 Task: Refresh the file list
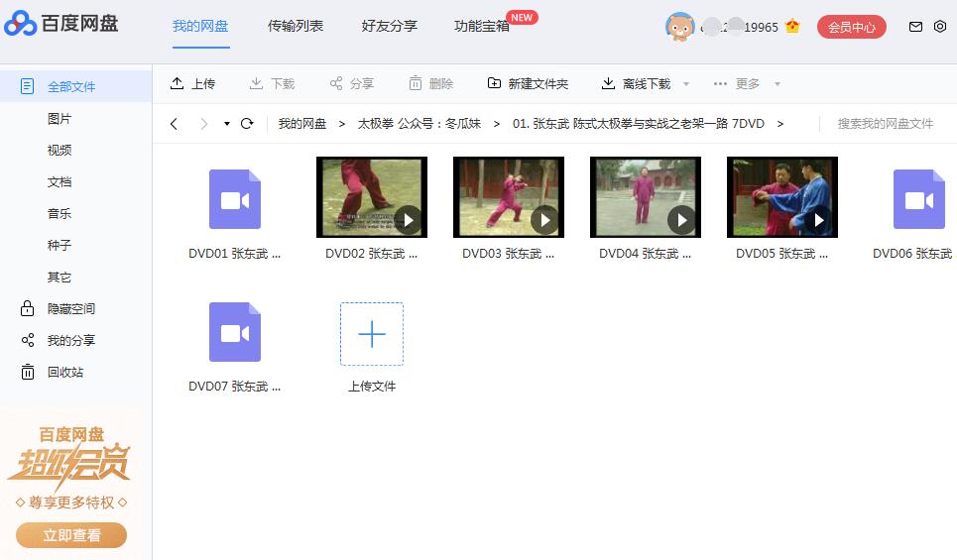[247, 124]
